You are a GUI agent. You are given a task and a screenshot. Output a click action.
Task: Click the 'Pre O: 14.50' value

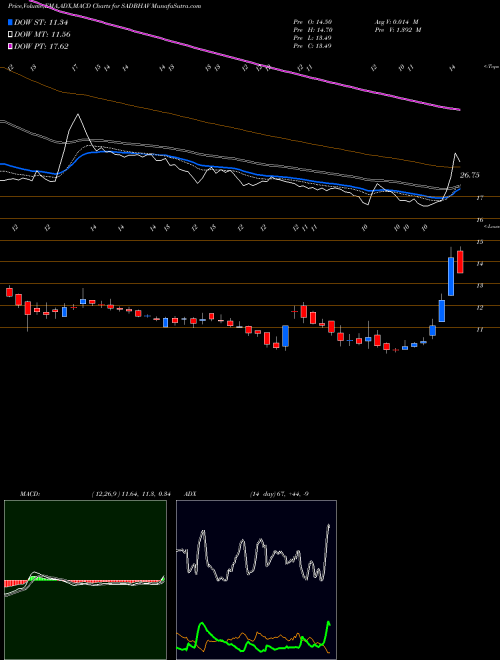[312, 22]
